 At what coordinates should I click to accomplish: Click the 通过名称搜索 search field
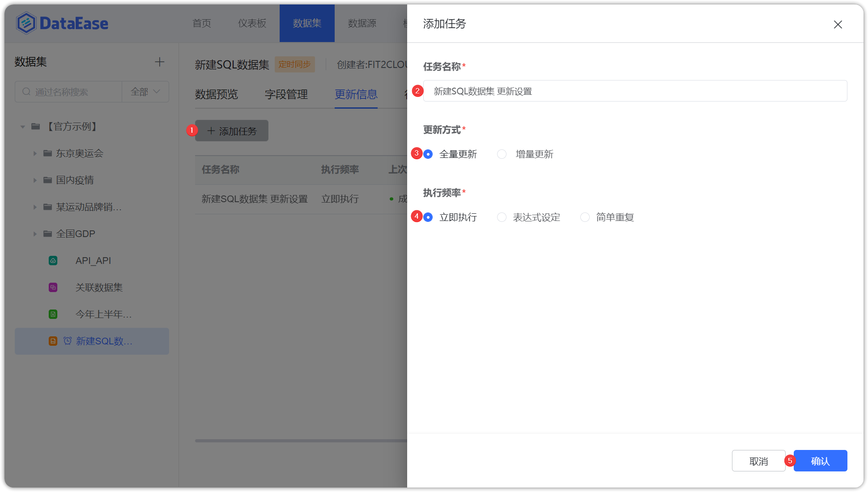68,92
